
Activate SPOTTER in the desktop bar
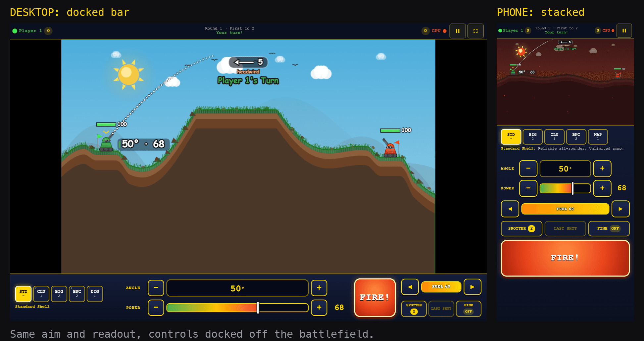coord(414,309)
